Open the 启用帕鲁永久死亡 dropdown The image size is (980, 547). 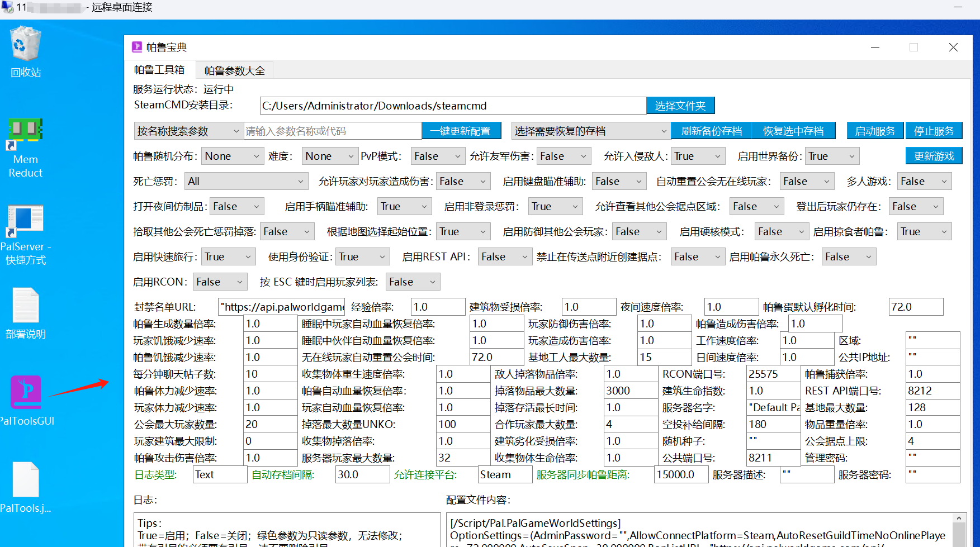[x=849, y=256]
